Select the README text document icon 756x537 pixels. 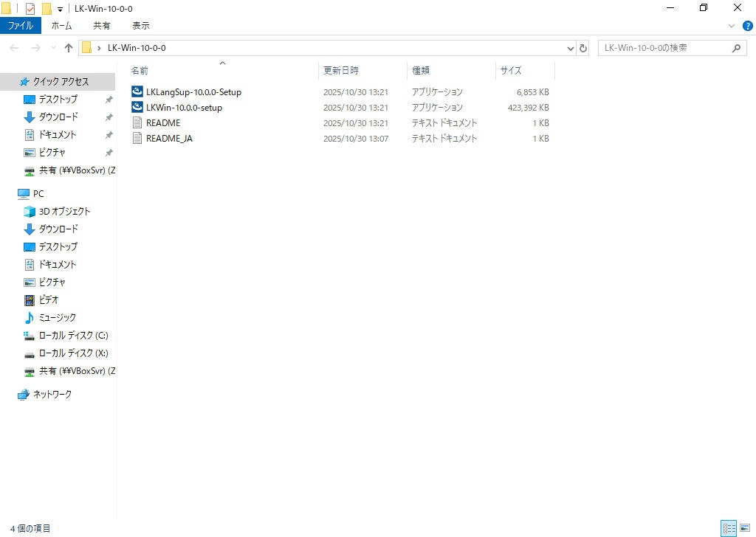click(137, 123)
